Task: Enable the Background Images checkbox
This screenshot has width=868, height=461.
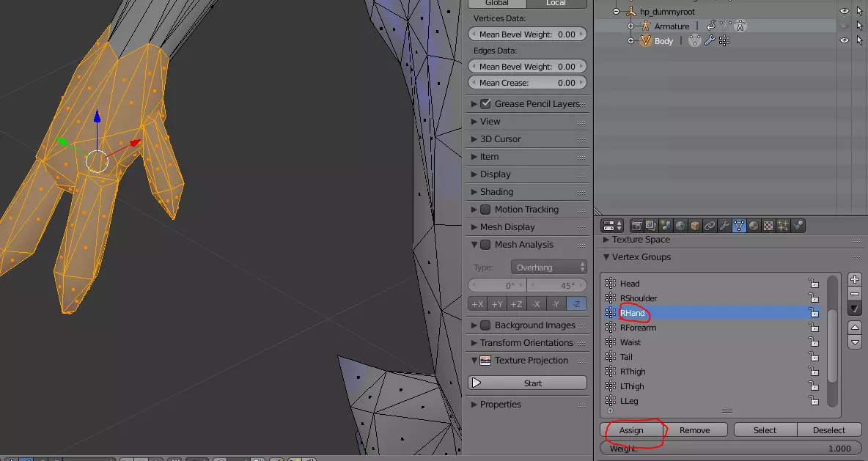Action: 485,325
